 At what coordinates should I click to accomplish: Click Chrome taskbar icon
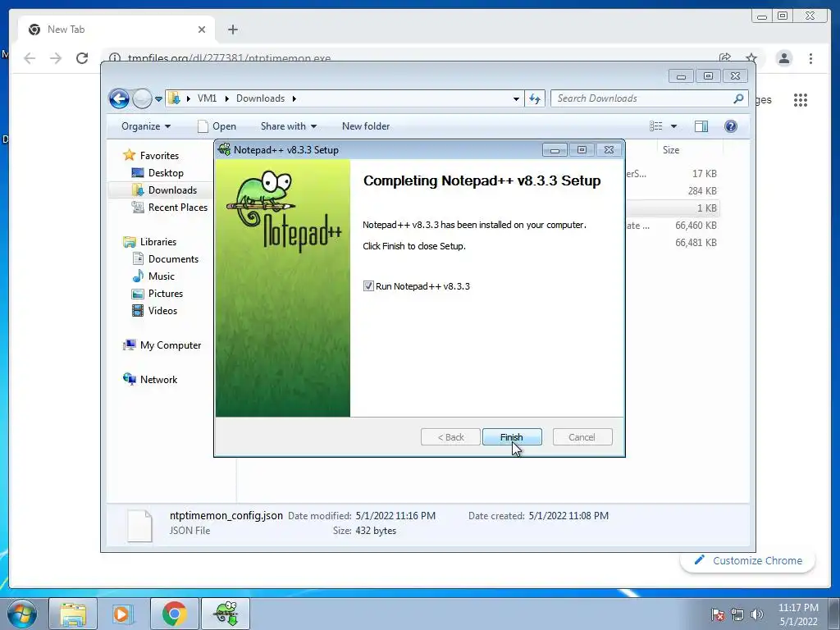click(174, 614)
